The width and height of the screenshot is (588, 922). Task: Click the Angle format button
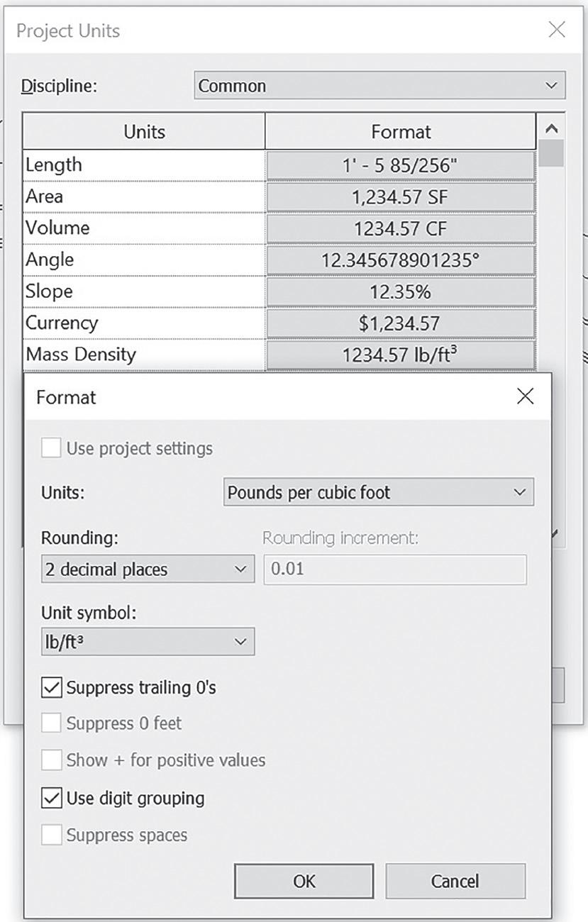click(401, 260)
